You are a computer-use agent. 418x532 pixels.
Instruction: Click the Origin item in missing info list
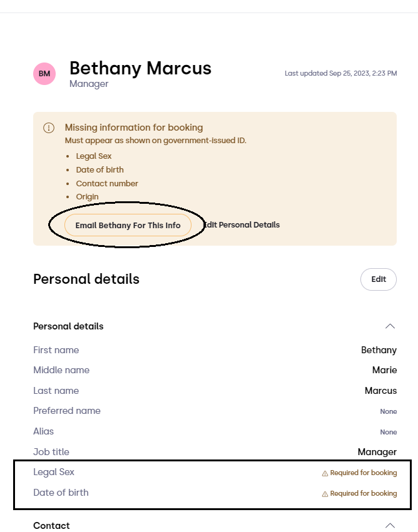click(x=87, y=197)
